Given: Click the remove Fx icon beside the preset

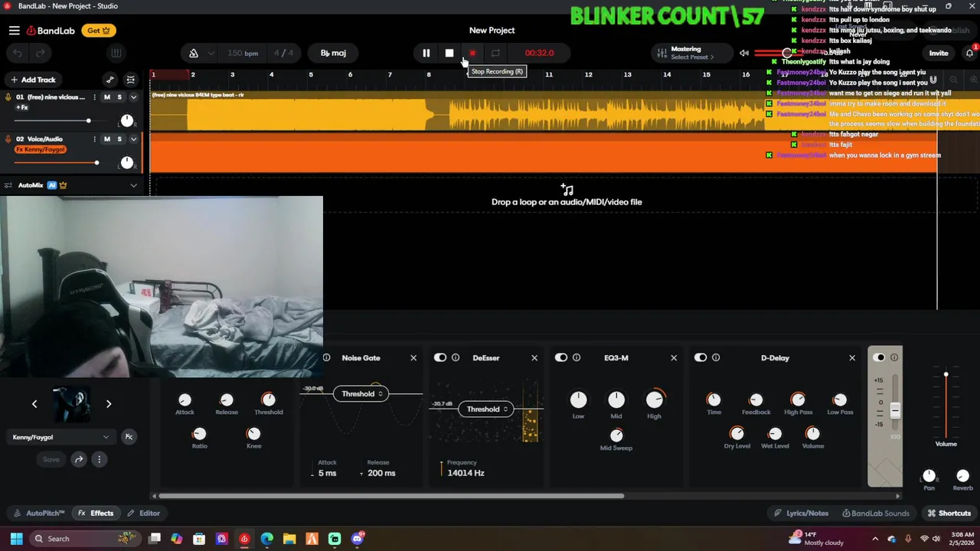Looking at the screenshot, I should point(129,437).
